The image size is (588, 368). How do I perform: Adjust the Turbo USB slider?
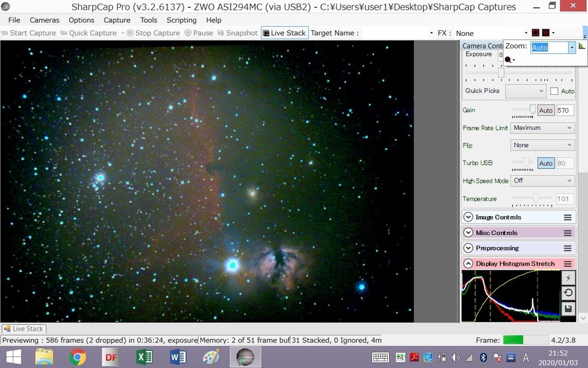click(527, 162)
